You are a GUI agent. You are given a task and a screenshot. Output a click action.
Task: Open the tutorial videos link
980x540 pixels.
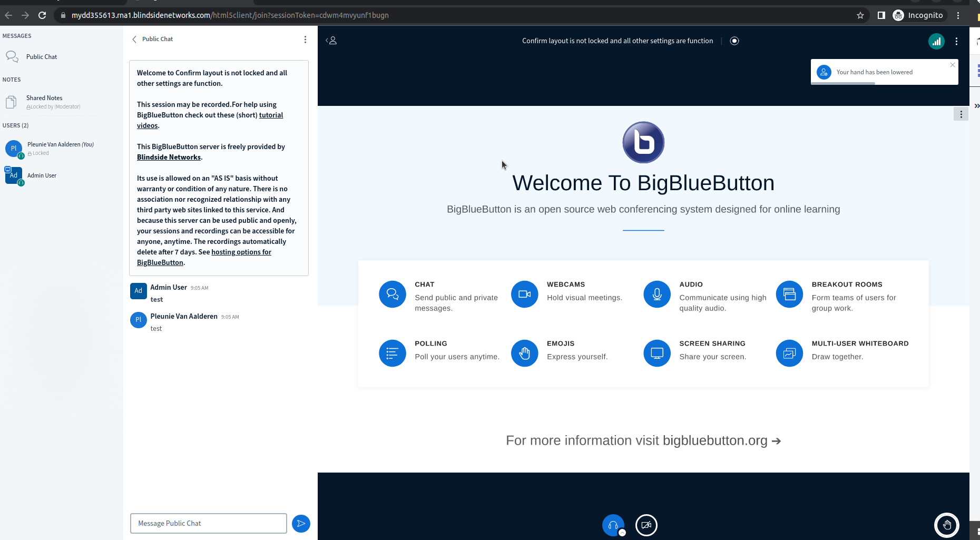tap(271, 115)
